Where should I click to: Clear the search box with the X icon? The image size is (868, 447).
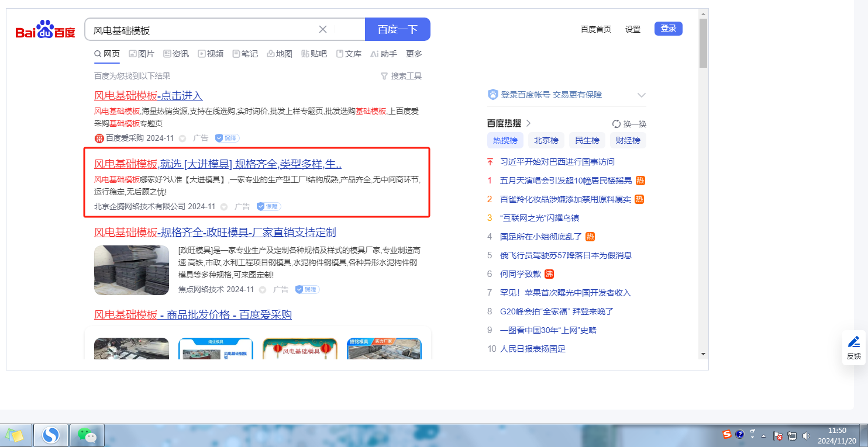(x=322, y=29)
